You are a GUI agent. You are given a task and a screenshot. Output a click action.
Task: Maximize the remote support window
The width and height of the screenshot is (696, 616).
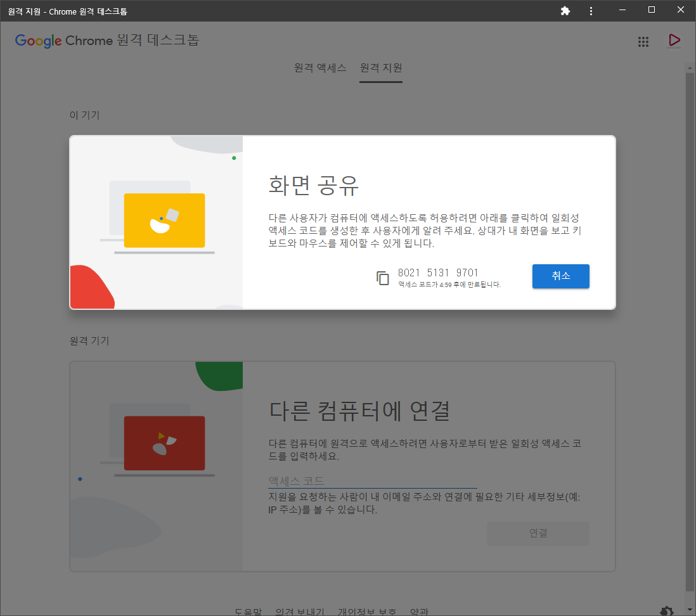(x=652, y=10)
